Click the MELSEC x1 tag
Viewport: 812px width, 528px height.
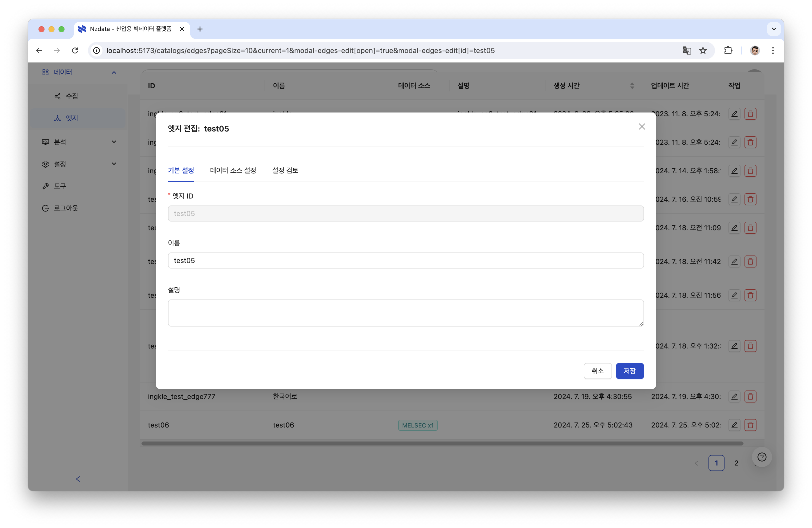[417, 425]
